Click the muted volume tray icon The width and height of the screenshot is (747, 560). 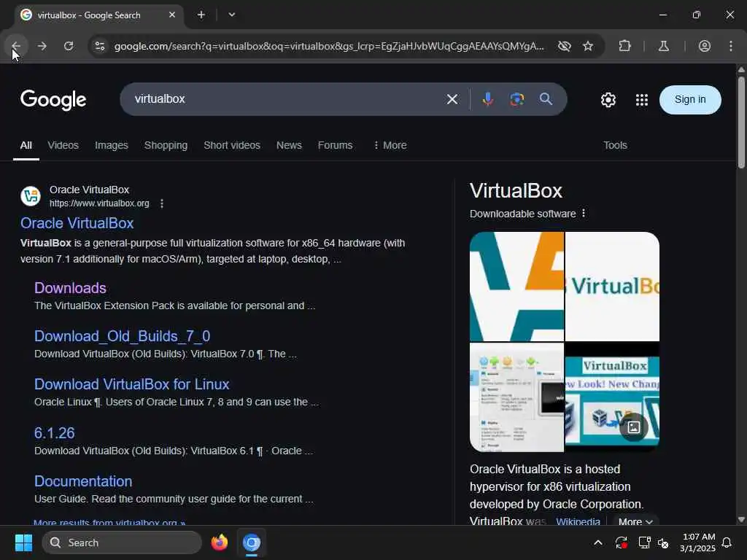(x=663, y=542)
